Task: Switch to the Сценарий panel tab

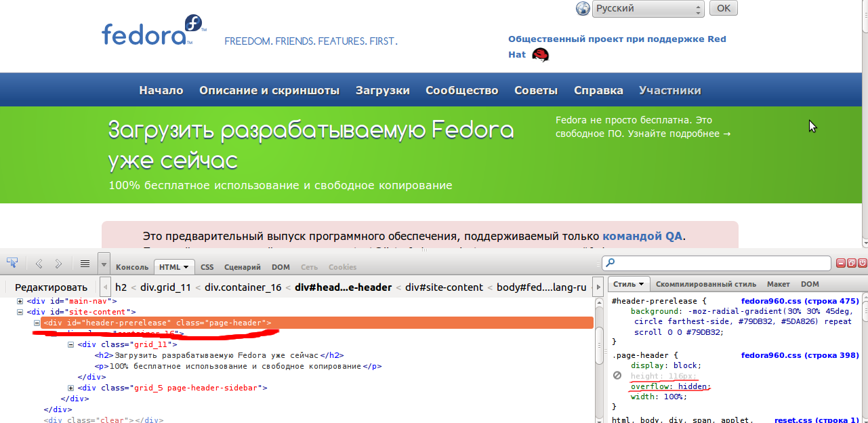Action: coord(243,267)
